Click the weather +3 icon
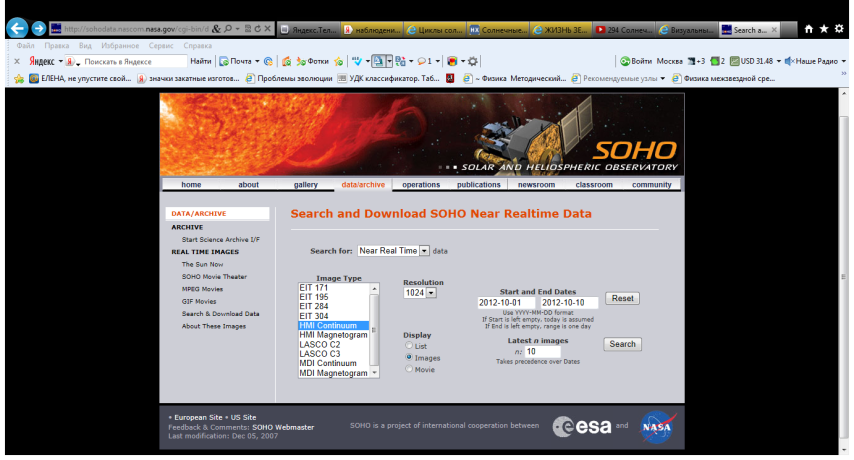The width and height of the screenshot is (854, 460). 692,62
